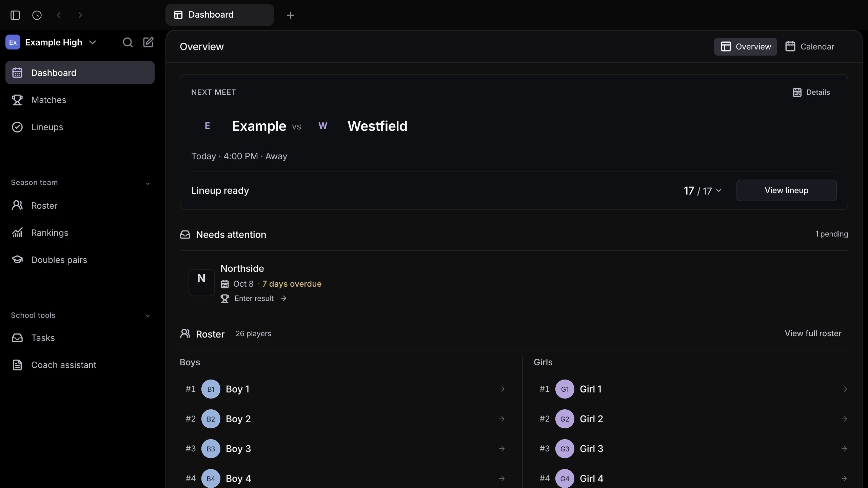Open View full roster link
868x488 pixels.
(x=813, y=333)
